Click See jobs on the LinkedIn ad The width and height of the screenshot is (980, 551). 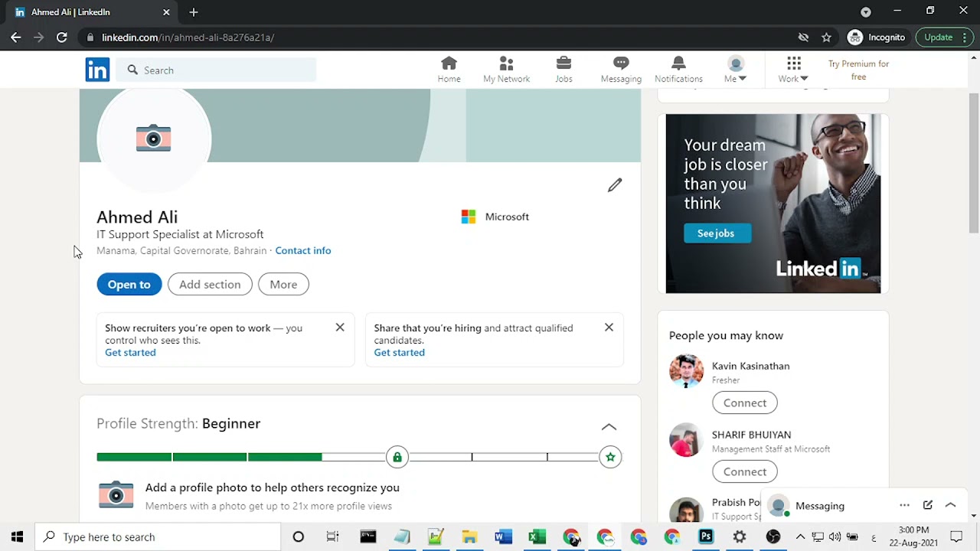[x=716, y=233]
